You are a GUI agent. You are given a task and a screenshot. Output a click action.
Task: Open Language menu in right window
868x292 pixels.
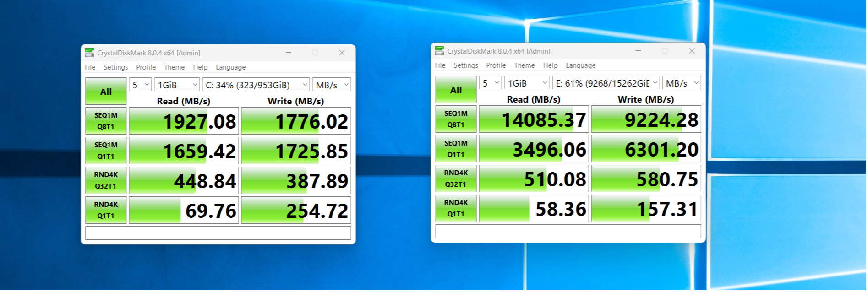581,65
